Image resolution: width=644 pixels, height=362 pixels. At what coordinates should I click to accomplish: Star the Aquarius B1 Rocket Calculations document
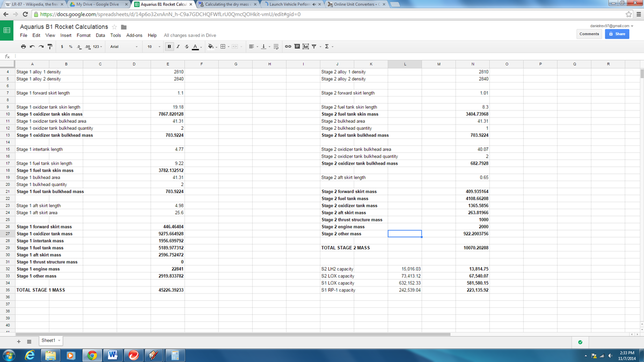114,26
